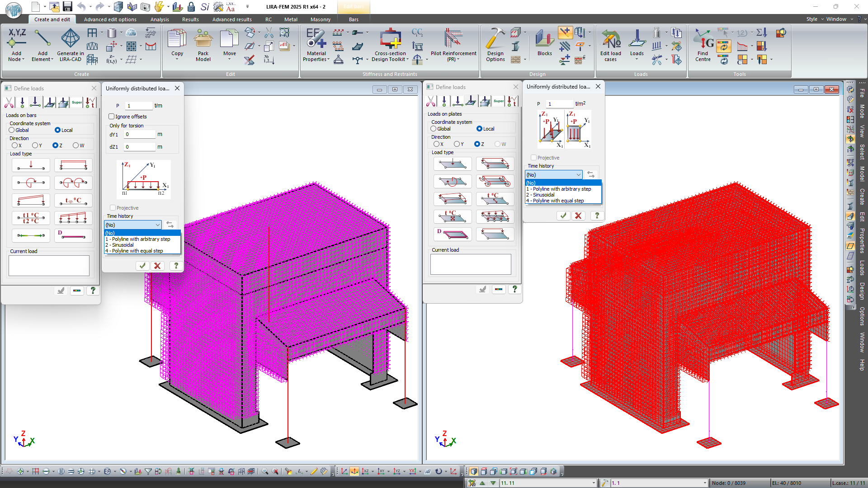Click the P load value field for bars
The image size is (868, 488).
point(138,106)
